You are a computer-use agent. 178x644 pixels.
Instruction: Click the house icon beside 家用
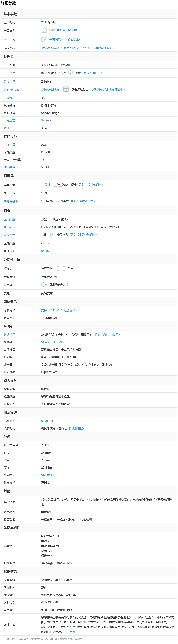pos(44,30)
